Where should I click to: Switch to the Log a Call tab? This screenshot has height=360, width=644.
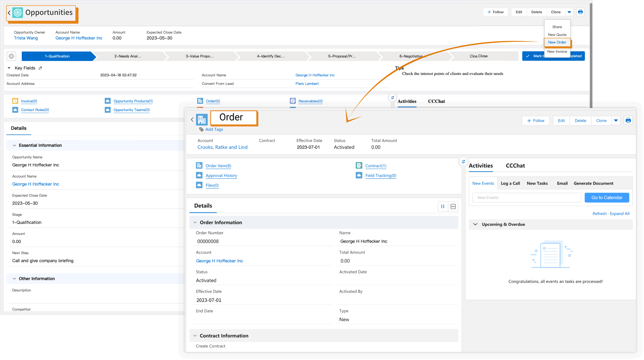coord(510,183)
